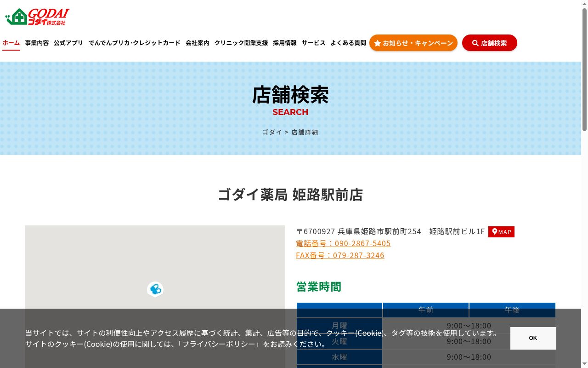Open 会社案内 menu
Image resolution: width=588 pixels, height=368 pixels.
198,43
